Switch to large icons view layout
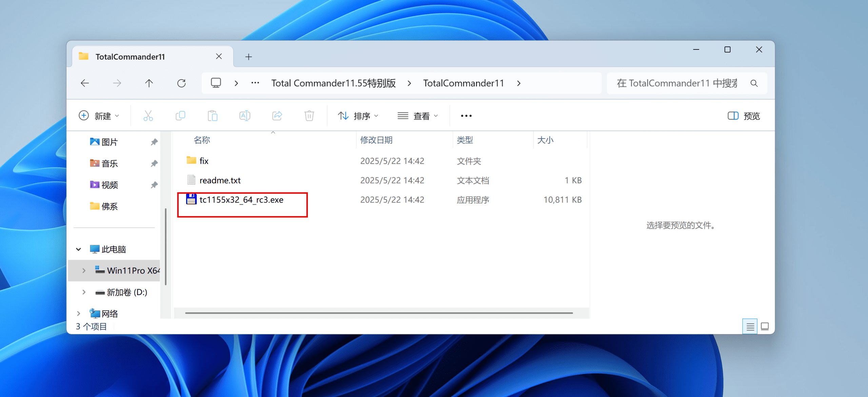Image resolution: width=868 pixels, height=397 pixels. pyautogui.click(x=765, y=327)
